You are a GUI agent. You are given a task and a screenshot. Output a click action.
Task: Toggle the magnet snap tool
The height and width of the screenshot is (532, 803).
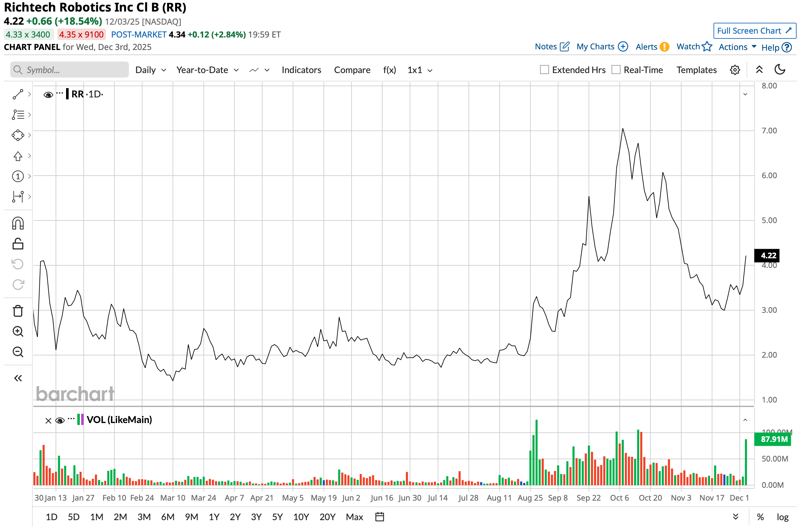(18, 224)
